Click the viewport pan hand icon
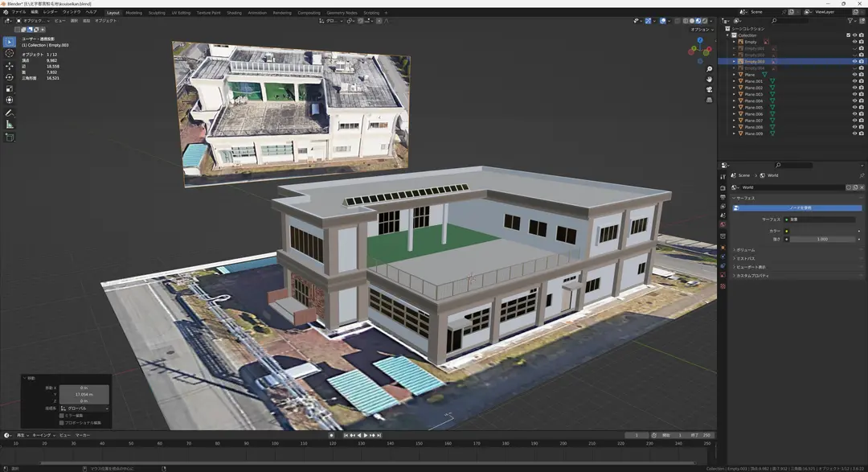This screenshot has height=472, width=868. 709,80
